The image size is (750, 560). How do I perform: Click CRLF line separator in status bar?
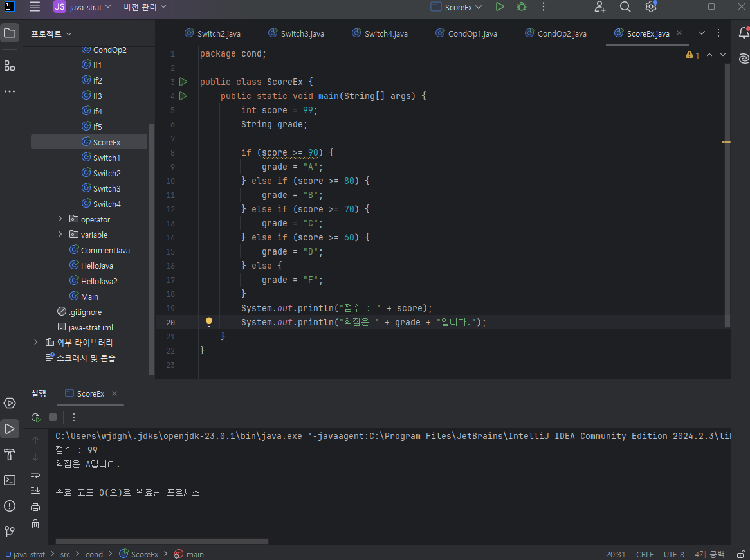point(645,554)
